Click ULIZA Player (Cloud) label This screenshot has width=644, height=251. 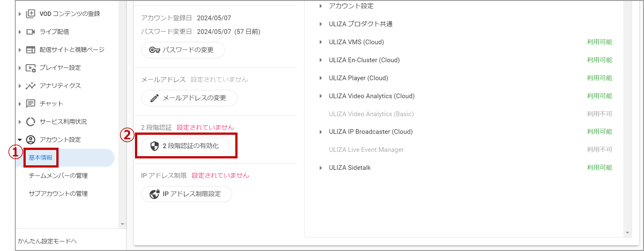click(x=358, y=78)
